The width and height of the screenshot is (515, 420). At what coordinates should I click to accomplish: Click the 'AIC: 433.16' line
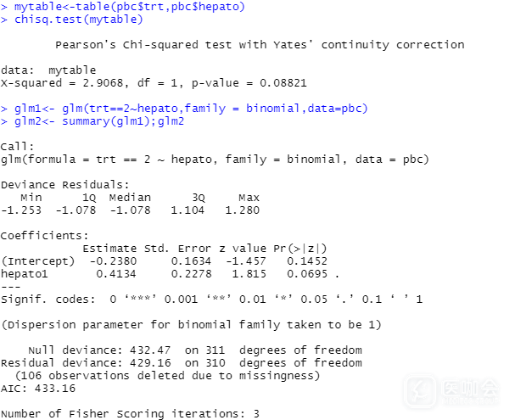38,388
